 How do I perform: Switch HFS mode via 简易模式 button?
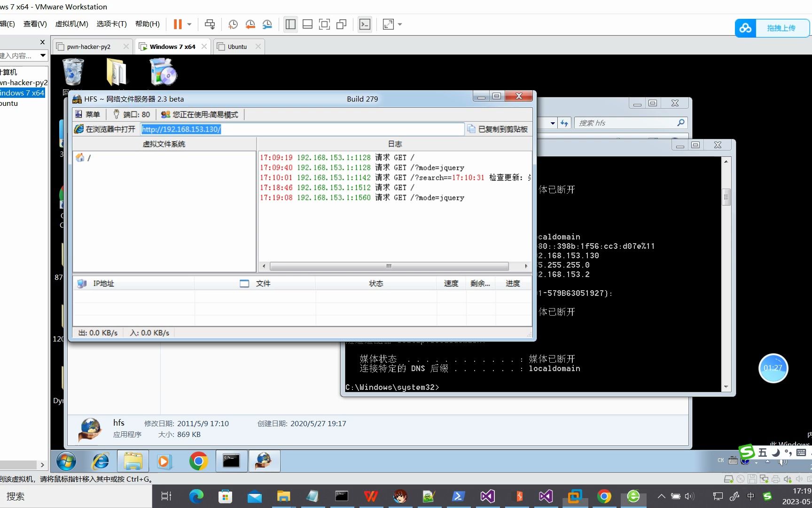199,114
